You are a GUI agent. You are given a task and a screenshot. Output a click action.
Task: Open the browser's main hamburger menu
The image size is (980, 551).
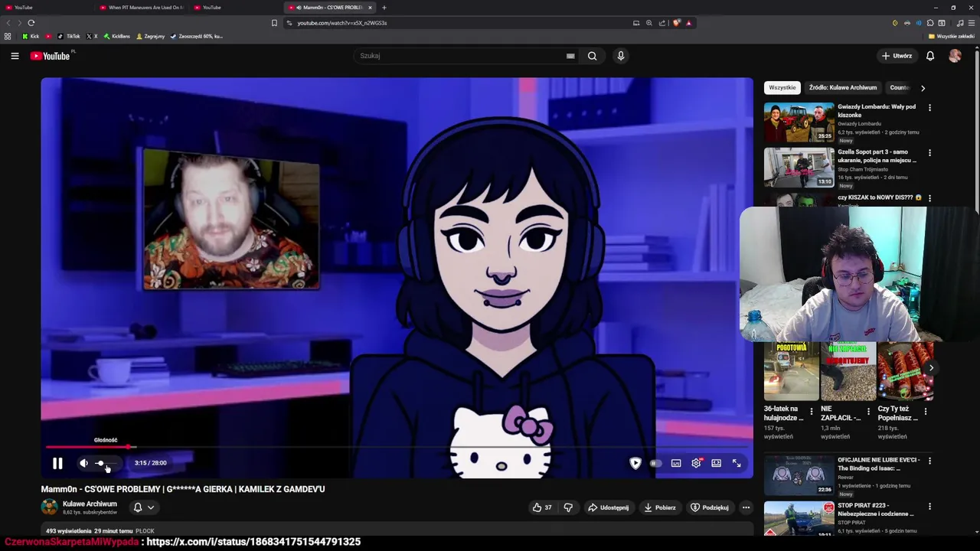tap(972, 23)
